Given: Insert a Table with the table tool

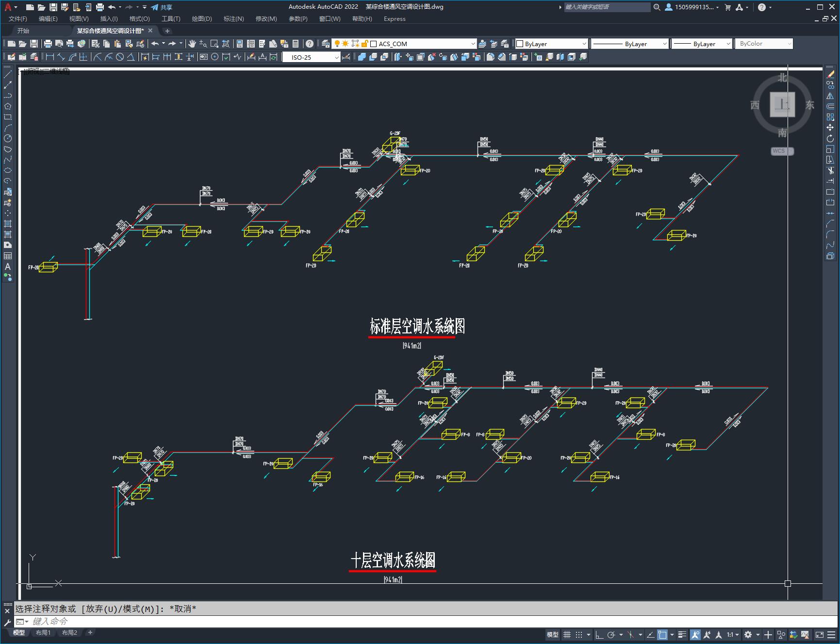Looking at the screenshot, I should click(8, 256).
